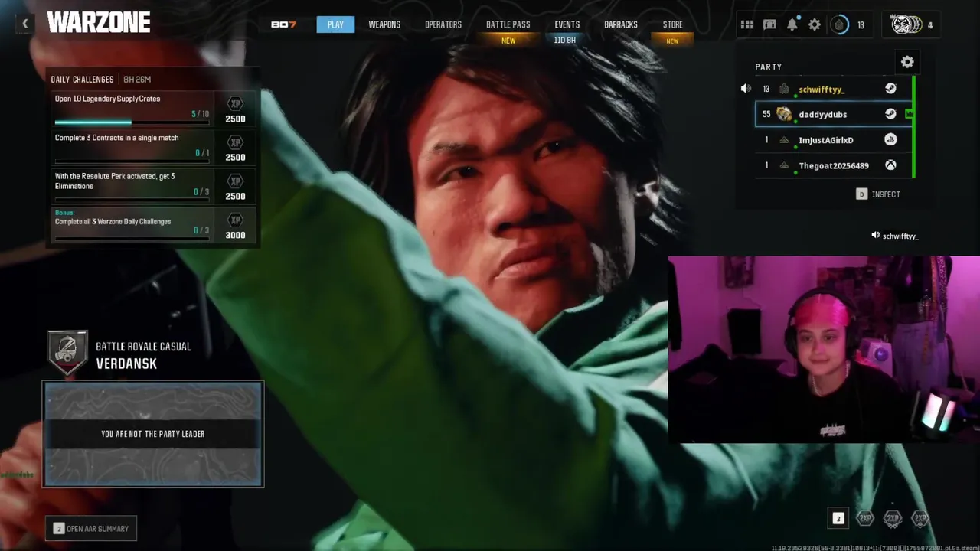Click the Verdansk map tile
Screen dimensions: 980x551
[x=153, y=434]
